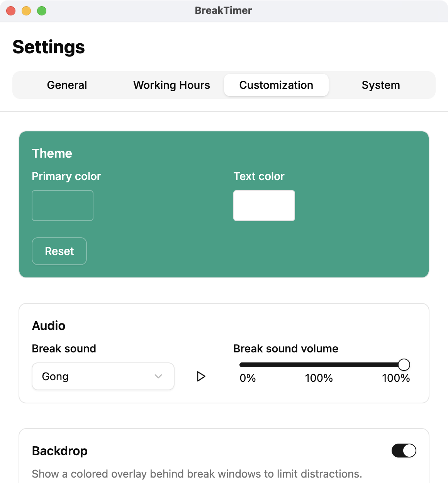This screenshot has width=448, height=483.
Task: Click the chevron in the Gong selector
Action: point(158,376)
